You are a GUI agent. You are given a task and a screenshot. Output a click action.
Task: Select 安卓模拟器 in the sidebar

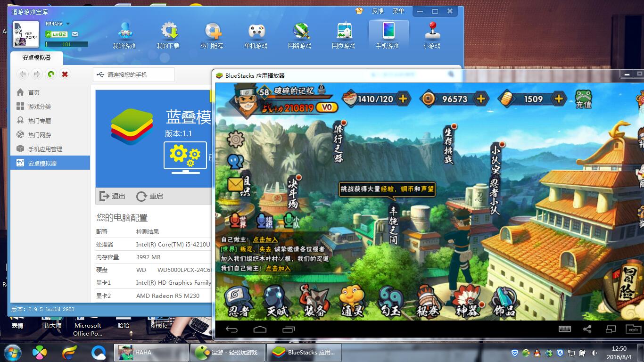pos(50,163)
